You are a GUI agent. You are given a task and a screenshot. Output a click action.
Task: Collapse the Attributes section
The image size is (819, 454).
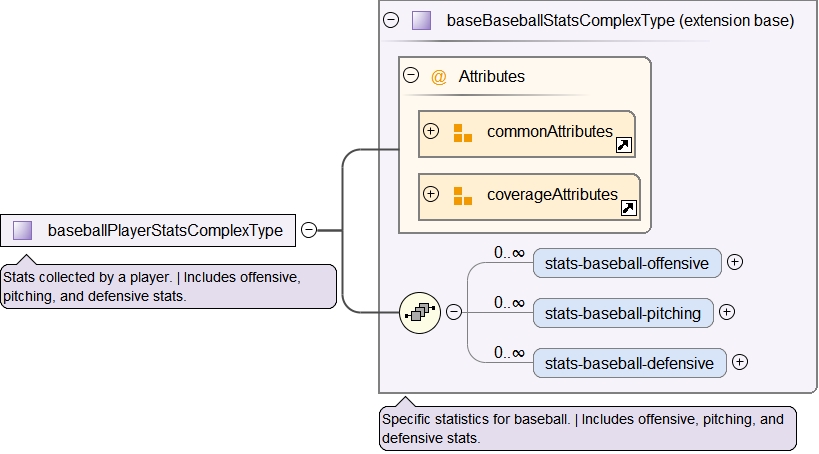(x=410, y=76)
